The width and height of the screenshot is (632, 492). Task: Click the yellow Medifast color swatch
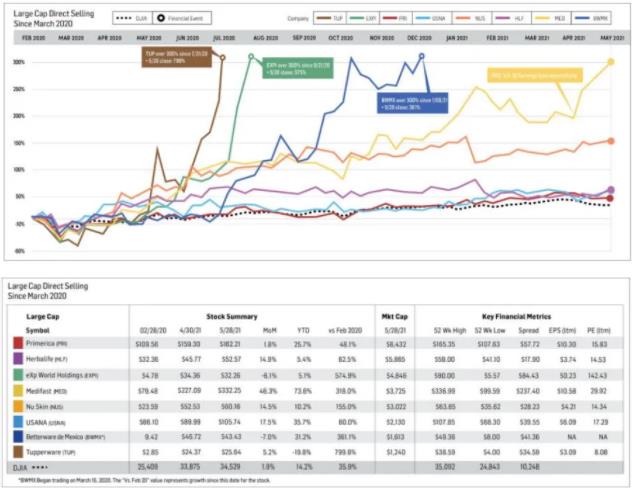click(x=18, y=391)
